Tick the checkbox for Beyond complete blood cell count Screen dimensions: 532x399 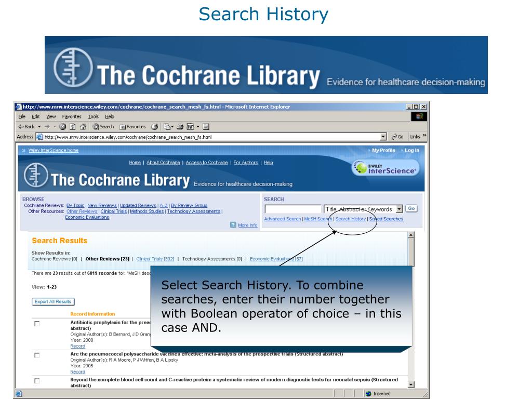pos(37,381)
